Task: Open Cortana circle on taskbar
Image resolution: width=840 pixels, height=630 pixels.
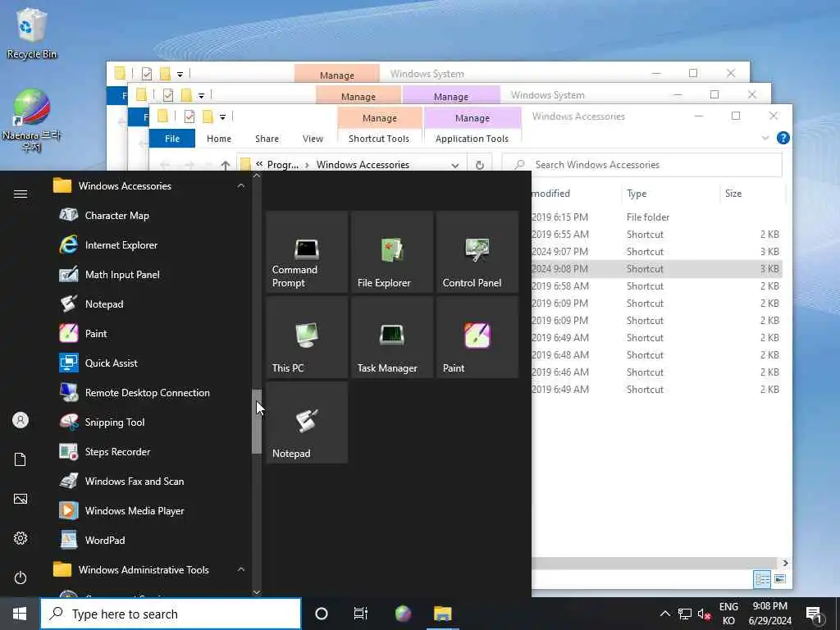Action: click(322, 614)
